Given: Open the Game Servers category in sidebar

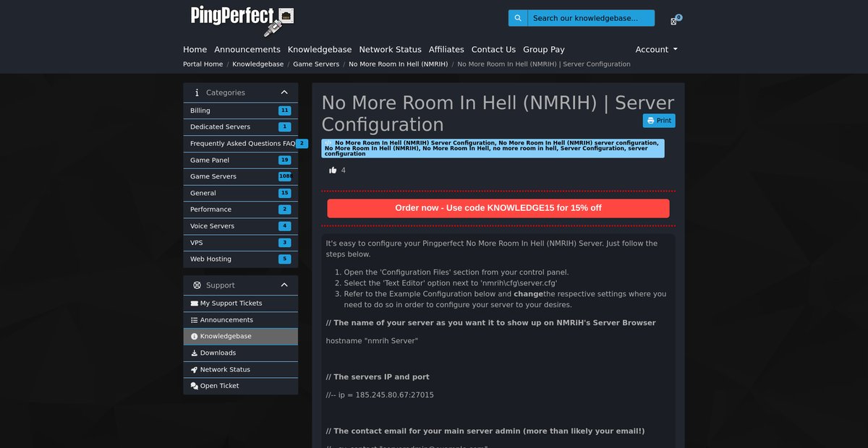Looking at the screenshot, I should coord(241,177).
